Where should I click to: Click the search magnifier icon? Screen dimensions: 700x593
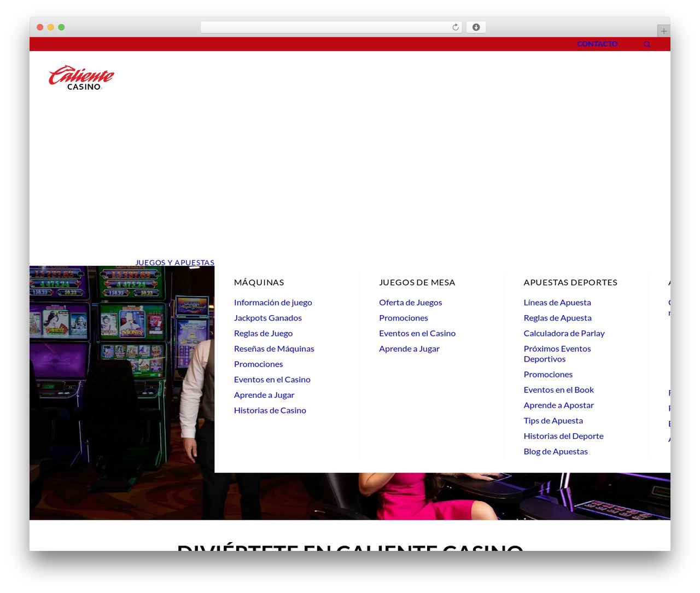point(647,44)
